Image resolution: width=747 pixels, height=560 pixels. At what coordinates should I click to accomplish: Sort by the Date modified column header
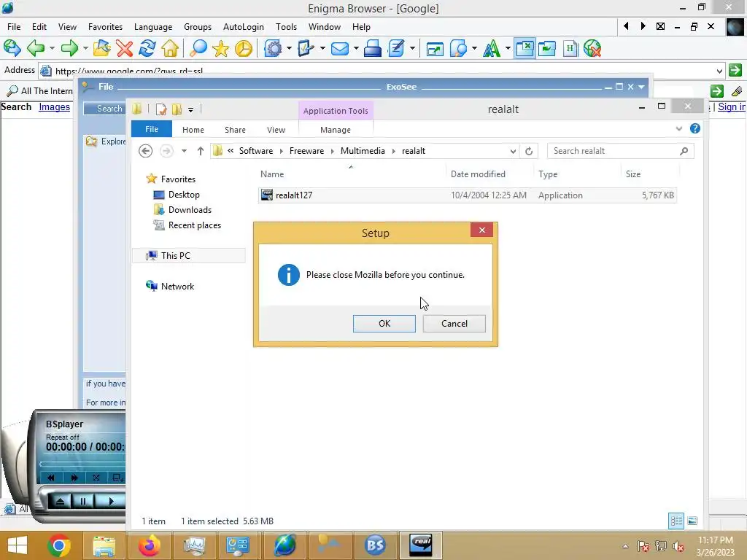[x=478, y=174]
